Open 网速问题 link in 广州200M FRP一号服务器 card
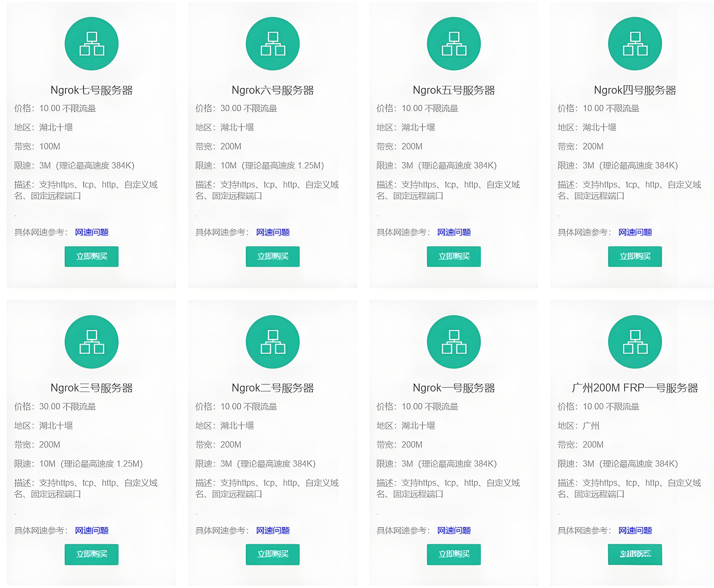 click(x=635, y=530)
